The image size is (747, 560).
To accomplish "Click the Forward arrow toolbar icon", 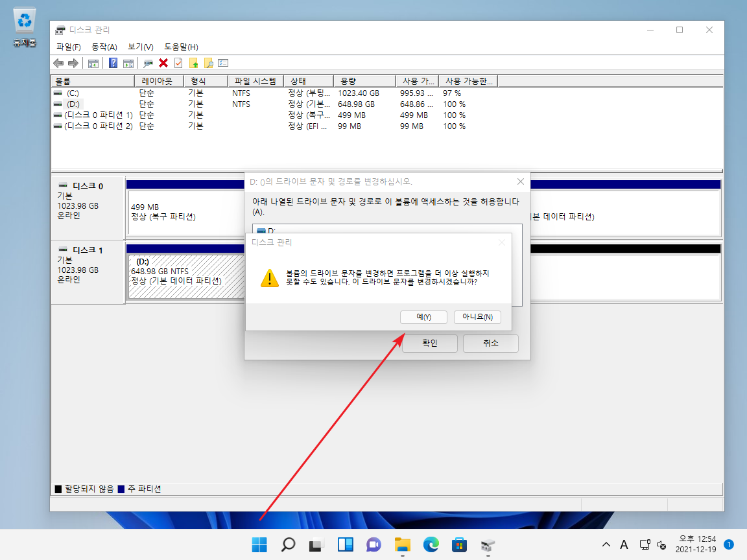I will tap(73, 63).
